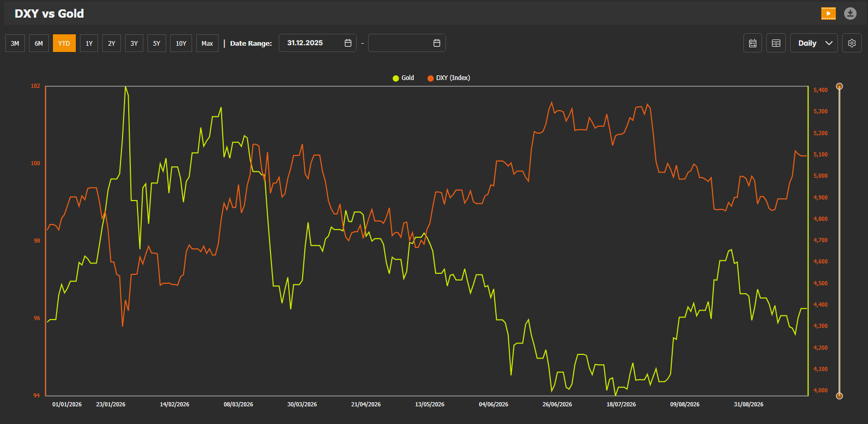Select the 3M time range
This screenshot has height=424, width=868.
15,43
